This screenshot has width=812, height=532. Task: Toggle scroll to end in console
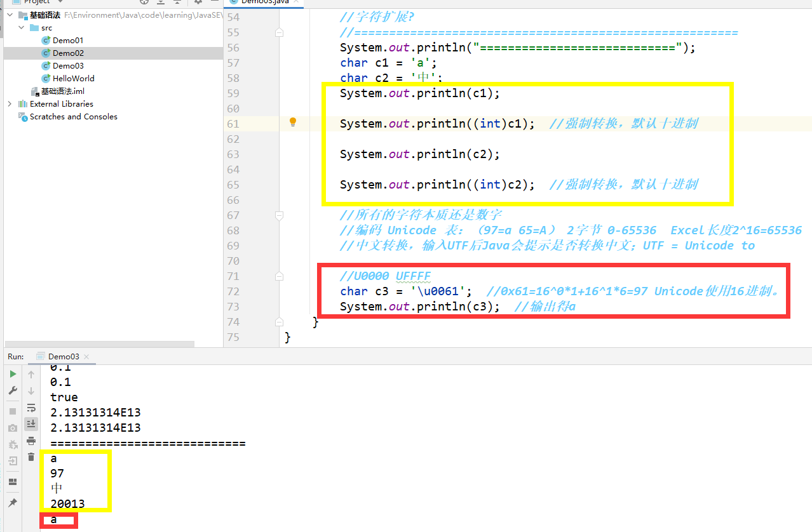[x=31, y=423]
